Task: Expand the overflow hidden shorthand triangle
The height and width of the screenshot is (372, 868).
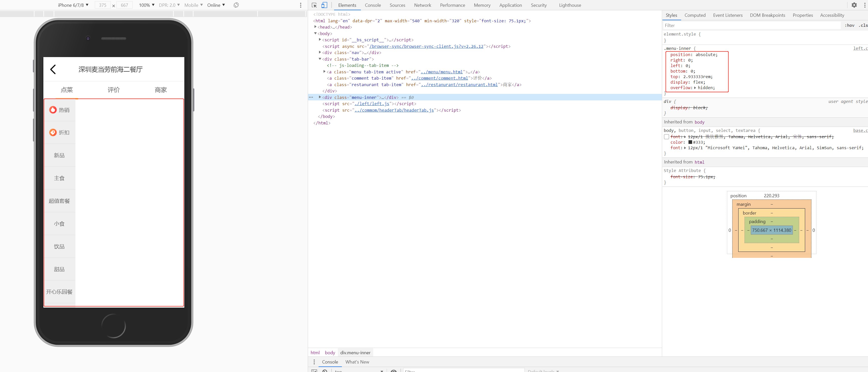Action: [695, 88]
